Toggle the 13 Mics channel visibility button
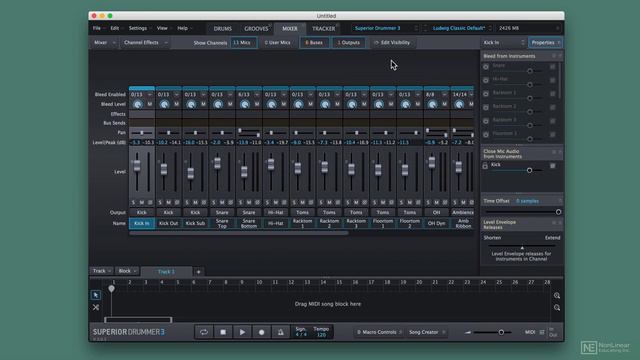Screen dimensions: 640x360 244,42
